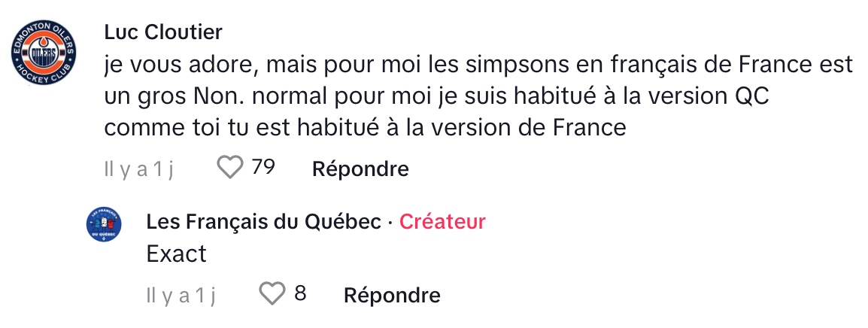Click the comment line starting 'comme toi tu'
The width and height of the screenshot is (868, 328).
(x=365, y=128)
